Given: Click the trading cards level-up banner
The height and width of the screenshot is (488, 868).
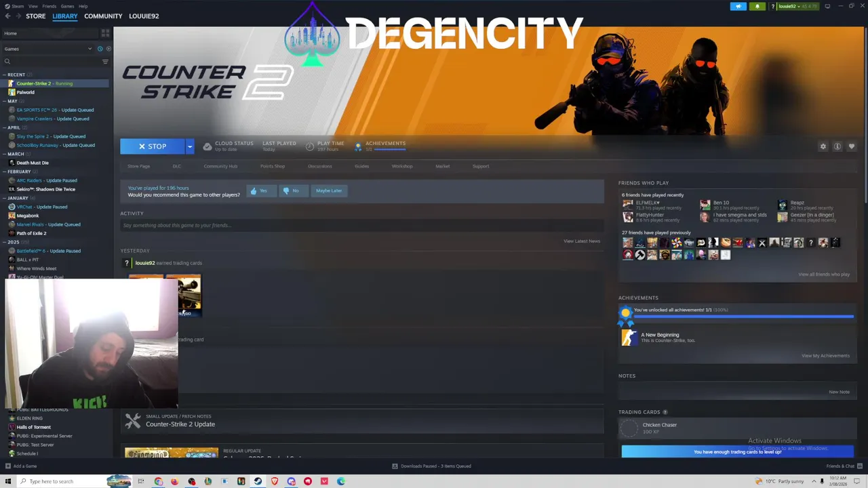Looking at the screenshot, I should coord(738,451).
